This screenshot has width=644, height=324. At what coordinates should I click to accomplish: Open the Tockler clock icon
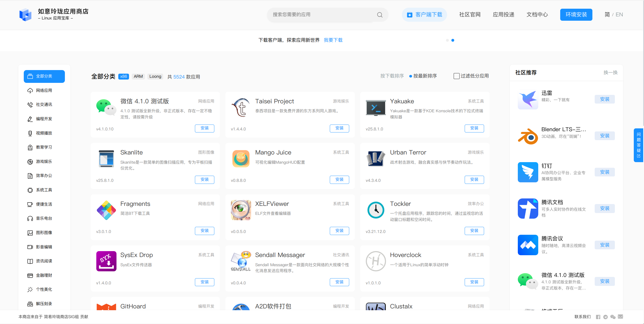click(x=376, y=210)
